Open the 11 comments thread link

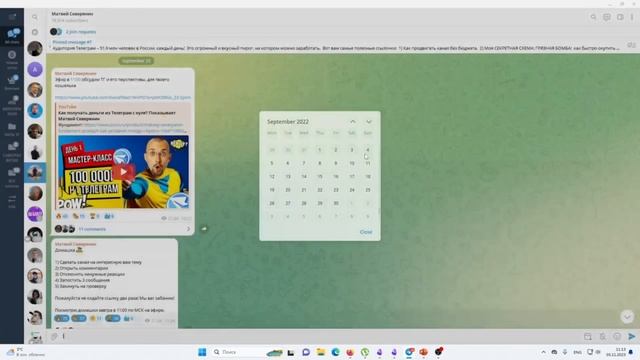coord(92,229)
